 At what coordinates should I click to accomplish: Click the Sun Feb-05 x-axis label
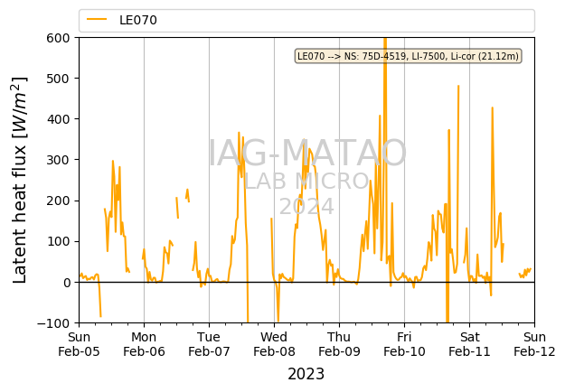coord(79,344)
